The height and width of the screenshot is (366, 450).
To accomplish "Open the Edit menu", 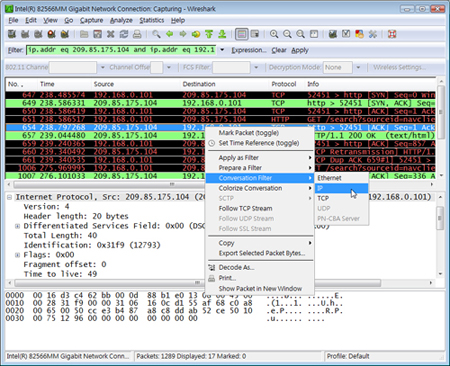I will coord(31,20).
